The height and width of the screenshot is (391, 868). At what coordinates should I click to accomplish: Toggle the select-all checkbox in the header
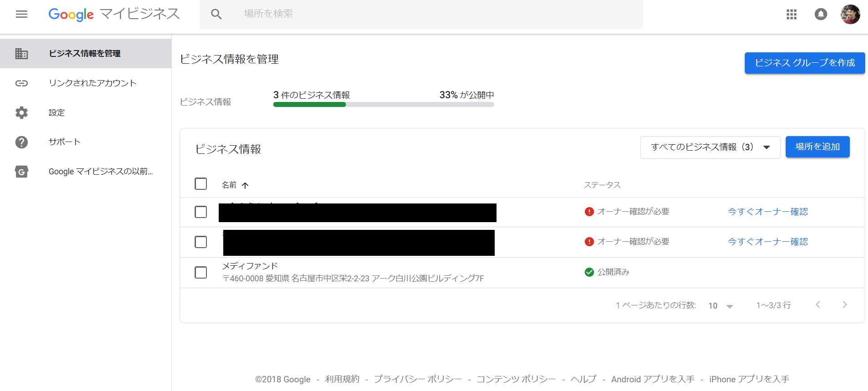201,183
